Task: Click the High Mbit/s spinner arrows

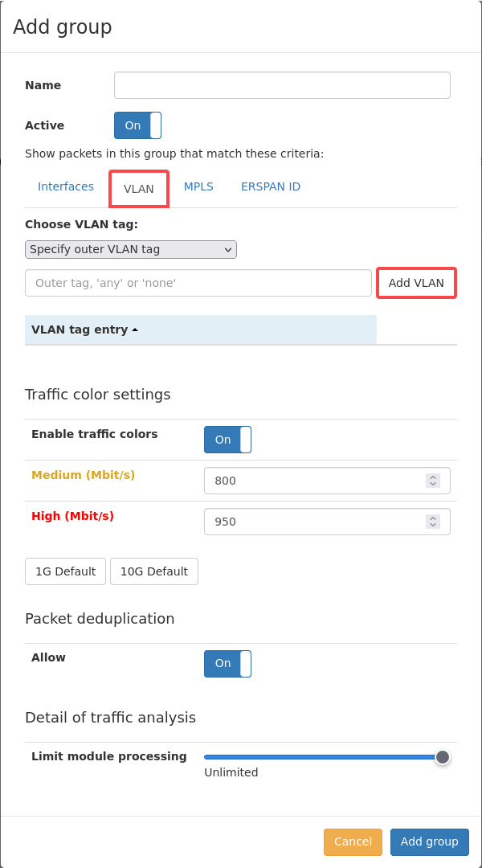Action: (x=433, y=522)
